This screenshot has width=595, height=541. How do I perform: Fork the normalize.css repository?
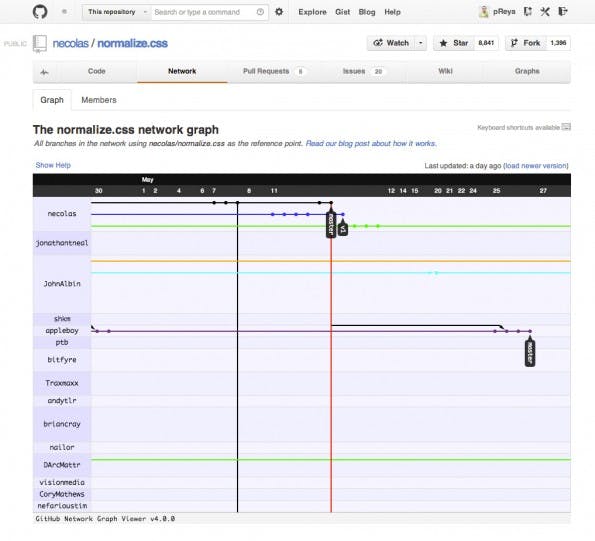(x=526, y=43)
